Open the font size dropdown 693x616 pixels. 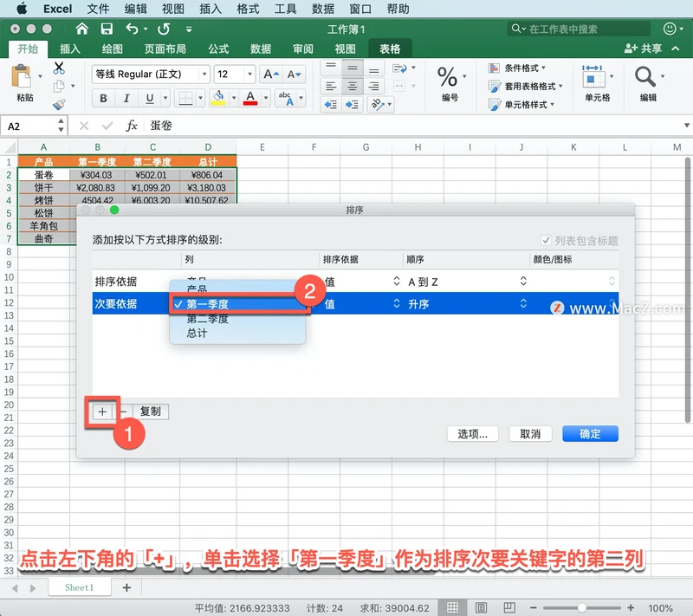250,75
